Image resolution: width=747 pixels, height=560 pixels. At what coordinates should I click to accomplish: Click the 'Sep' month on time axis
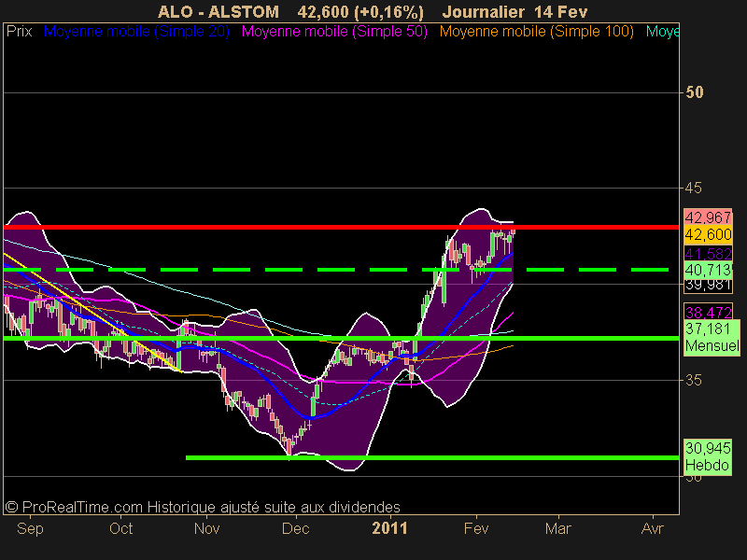click(30, 528)
